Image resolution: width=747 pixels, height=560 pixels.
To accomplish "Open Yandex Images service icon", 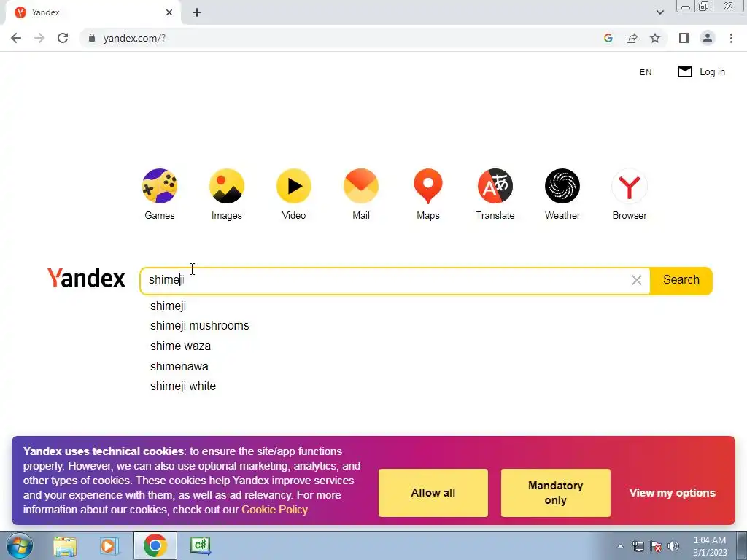I will [x=227, y=186].
